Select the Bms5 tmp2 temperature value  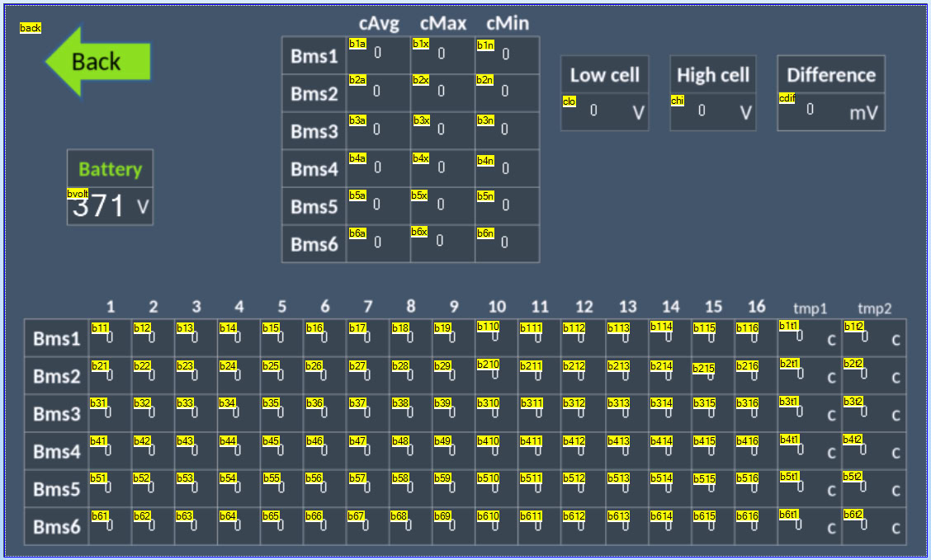[x=862, y=487]
